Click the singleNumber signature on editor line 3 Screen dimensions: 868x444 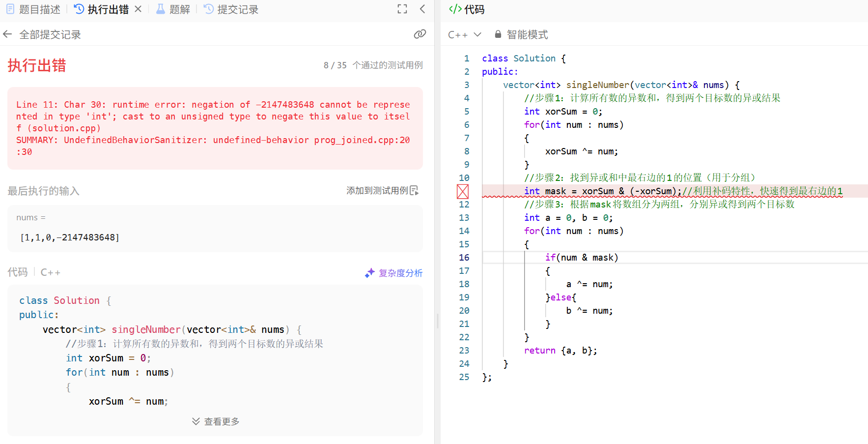(x=621, y=85)
